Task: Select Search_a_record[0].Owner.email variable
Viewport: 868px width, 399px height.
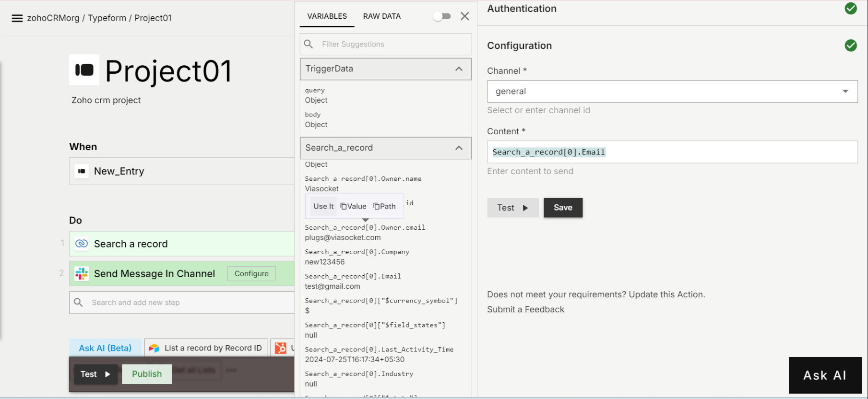Action: tap(365, 228)
